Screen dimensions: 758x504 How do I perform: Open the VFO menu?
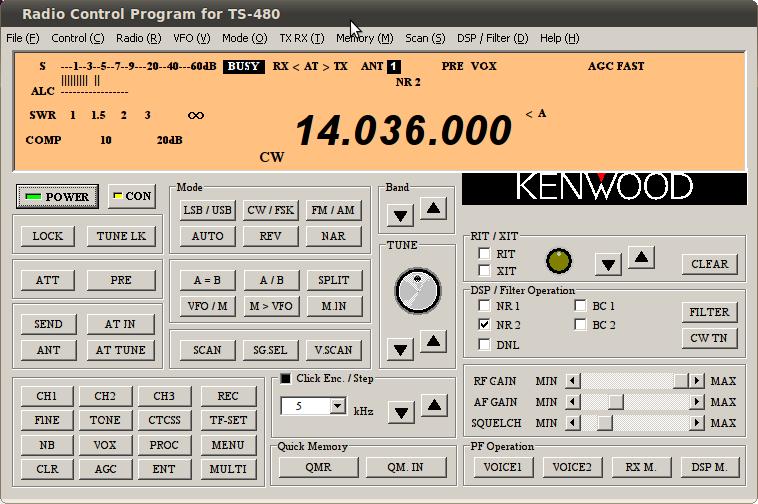(191, 38)
